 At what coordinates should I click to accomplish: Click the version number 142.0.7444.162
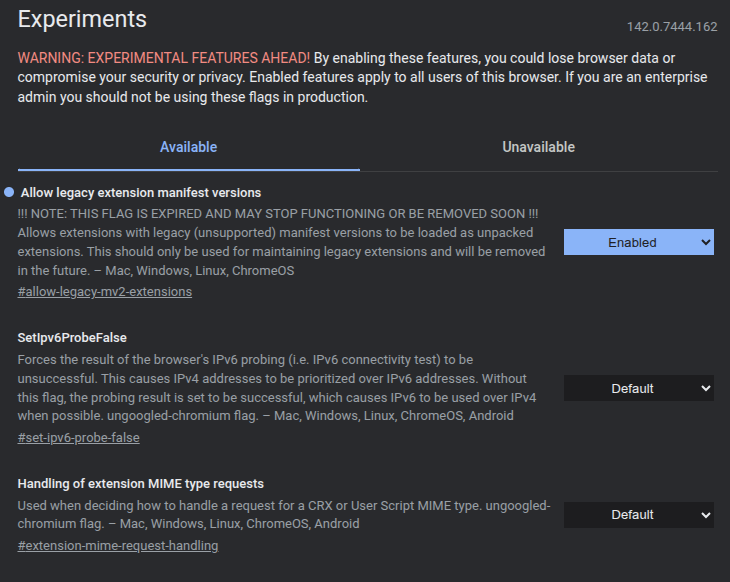[x=672, y=27]
